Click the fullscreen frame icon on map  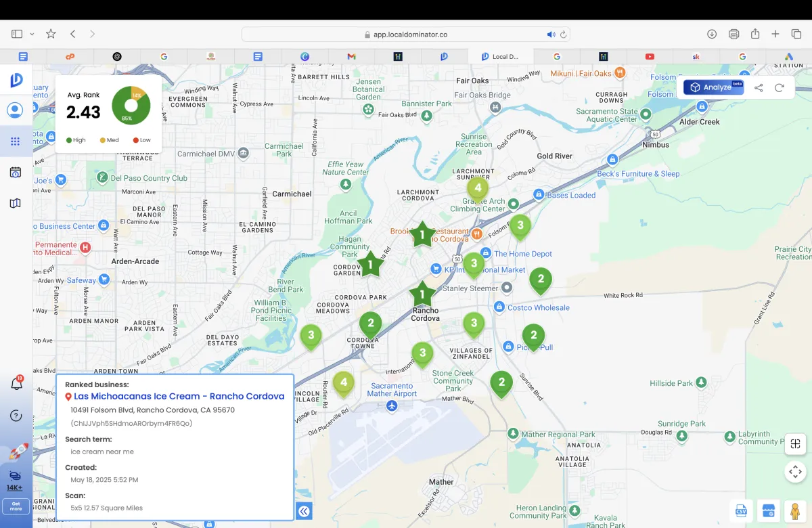795,444
